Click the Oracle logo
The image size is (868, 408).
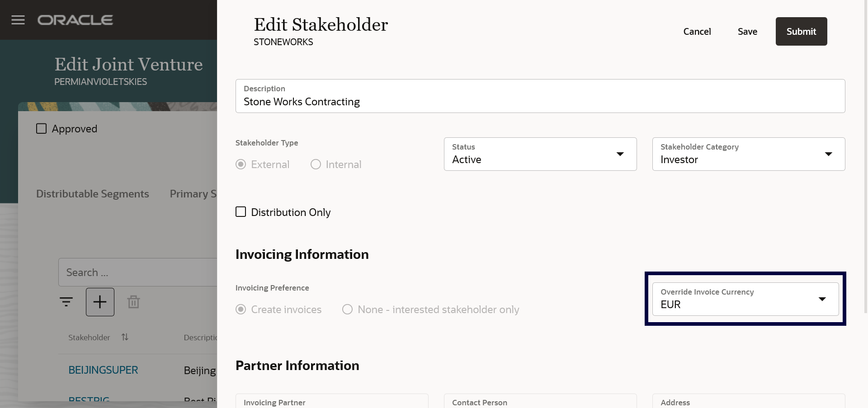(75, 20)
